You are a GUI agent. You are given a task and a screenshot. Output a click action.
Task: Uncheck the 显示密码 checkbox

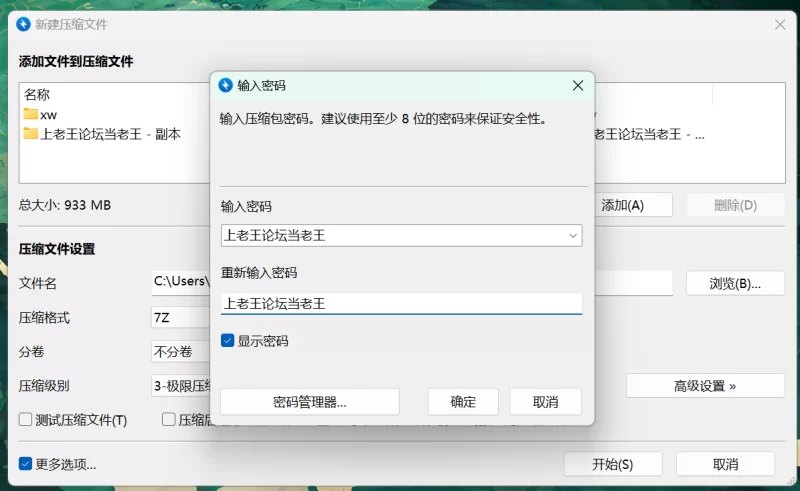(228, 341)
